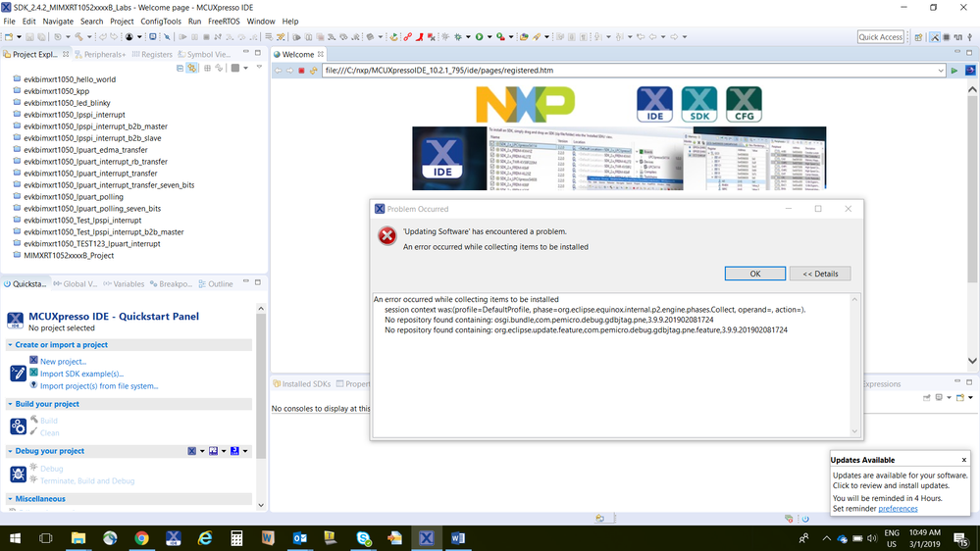Collapse Debug your project section
The image size is (980, 551).
pos(10,451)
